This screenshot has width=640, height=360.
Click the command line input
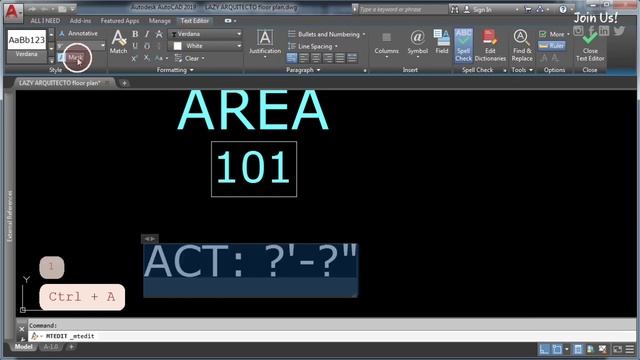(331, 336)
